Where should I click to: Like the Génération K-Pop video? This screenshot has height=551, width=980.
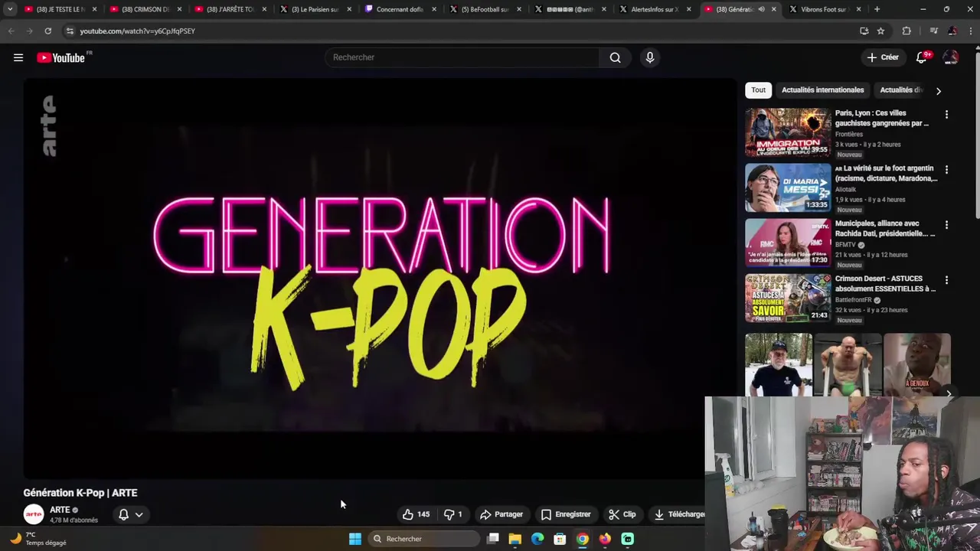click(416, 514)
